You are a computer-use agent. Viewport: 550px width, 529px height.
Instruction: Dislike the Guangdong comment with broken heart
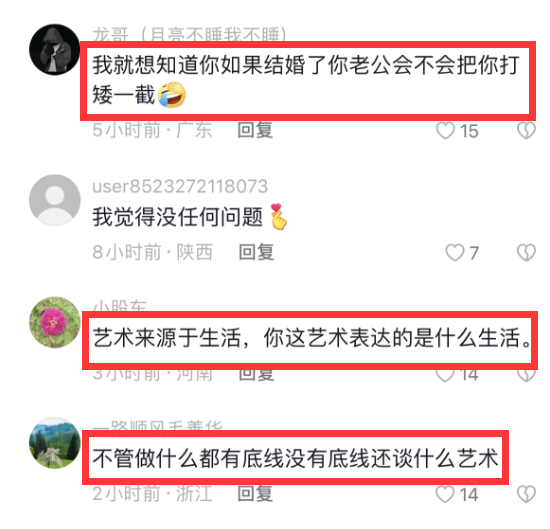[526, 130]
